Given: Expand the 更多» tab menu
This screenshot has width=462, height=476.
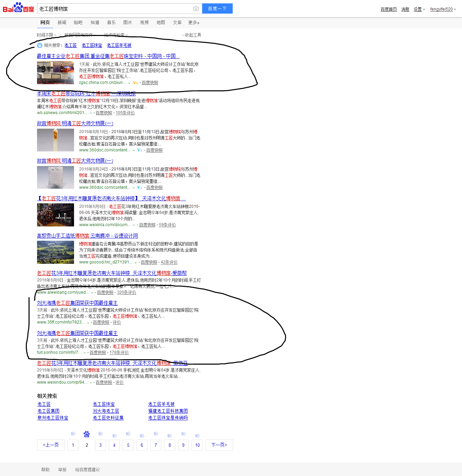Looking at the screenshot, I should click(x=194, y=22).
